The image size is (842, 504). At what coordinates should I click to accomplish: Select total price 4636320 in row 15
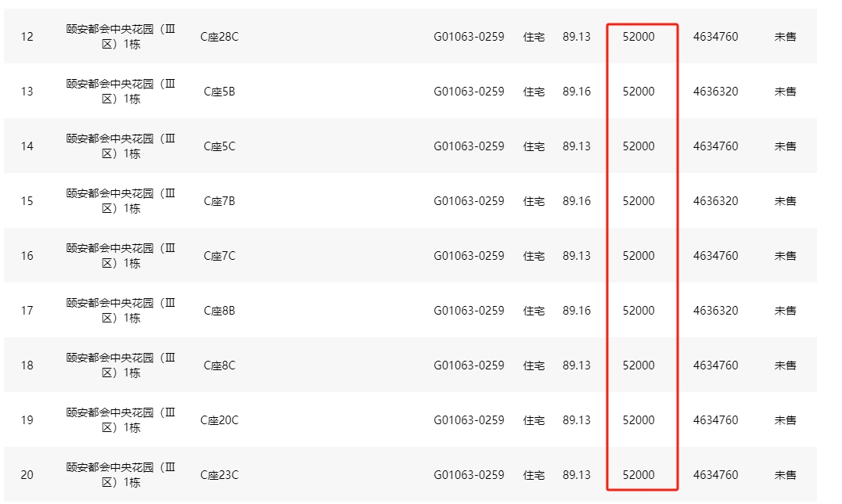click(x=715, y=201)
